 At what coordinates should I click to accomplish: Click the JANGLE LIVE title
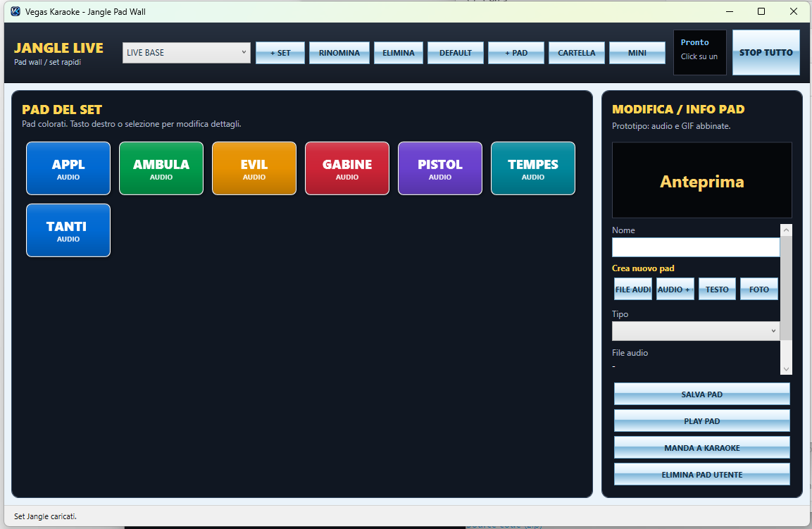58,48
